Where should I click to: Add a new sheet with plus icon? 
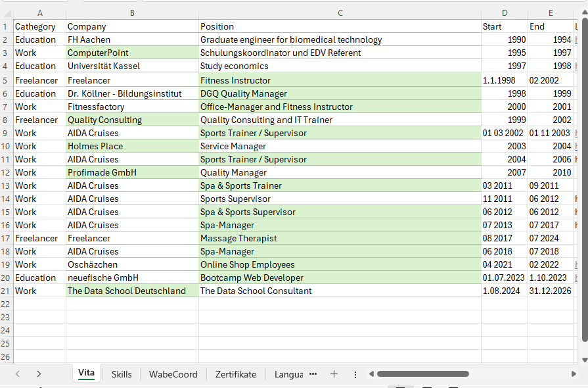(334, 374)
